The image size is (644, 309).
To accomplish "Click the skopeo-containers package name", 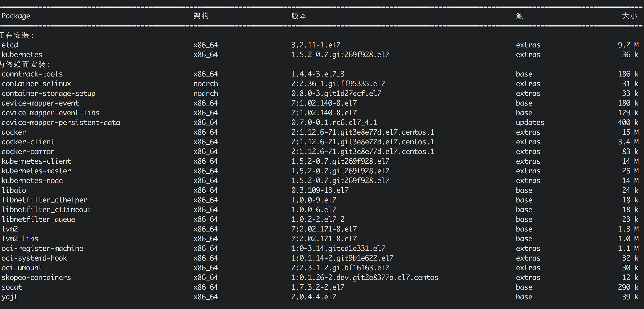I will (x=36, y=277).
